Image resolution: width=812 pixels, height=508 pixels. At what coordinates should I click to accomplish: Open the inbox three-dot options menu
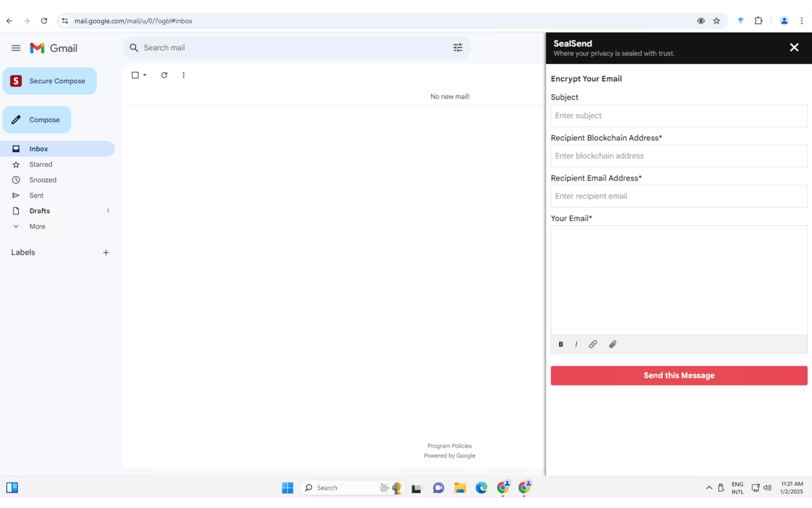click(x=183, y=75)
